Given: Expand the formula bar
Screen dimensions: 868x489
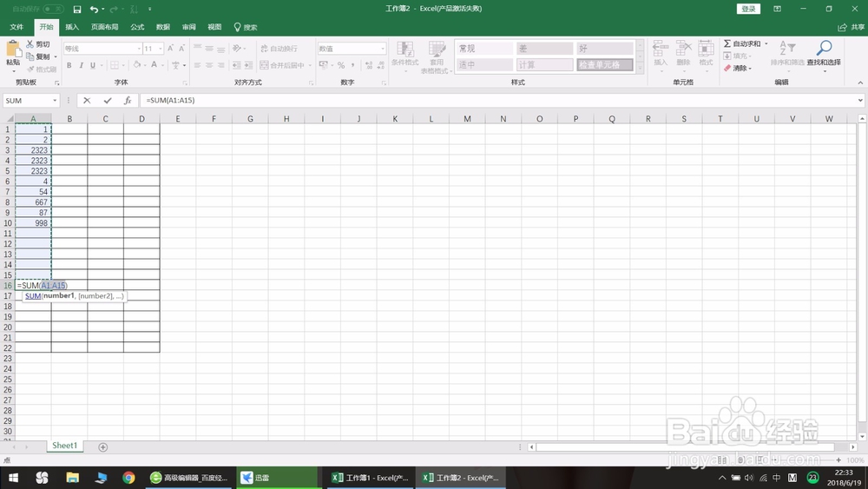Looking at the screenshot, I should point(860,100).
